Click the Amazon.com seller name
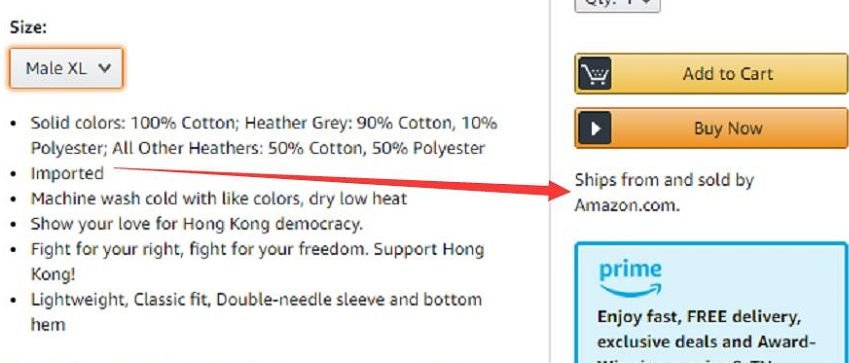The image size is (849, 363). (x=626, y=205)
